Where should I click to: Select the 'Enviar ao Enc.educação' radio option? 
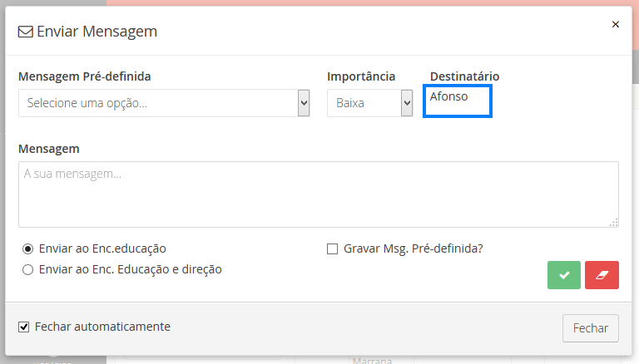pos(28,248)
